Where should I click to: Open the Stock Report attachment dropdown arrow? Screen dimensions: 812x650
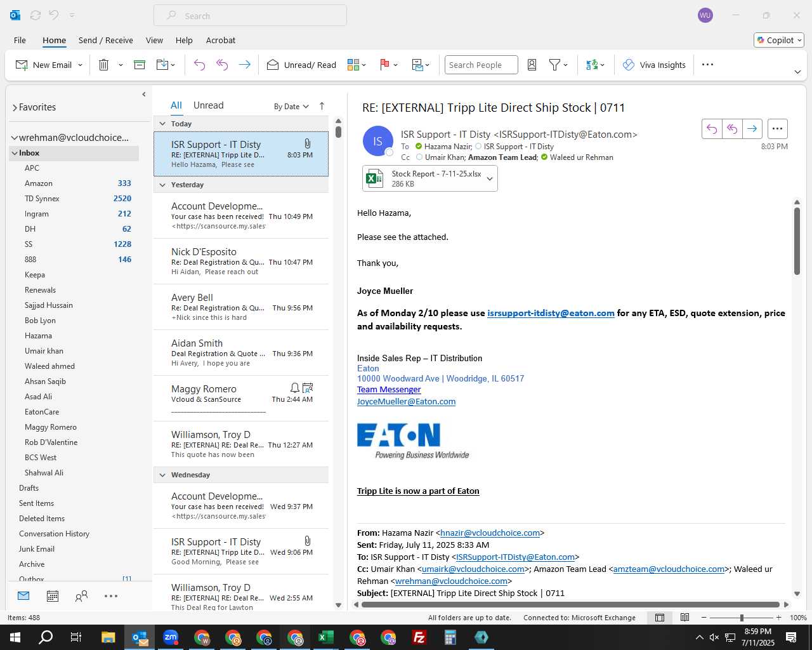[490, 179]
